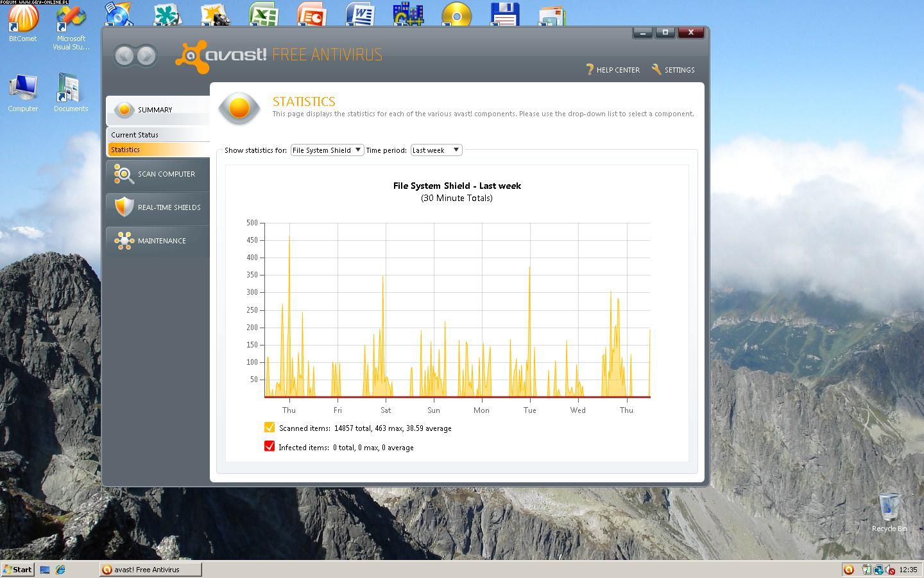Open the BitComet desktop shortcut
Viewport: 924px width, 578px height.
click(x=23, y=22)
